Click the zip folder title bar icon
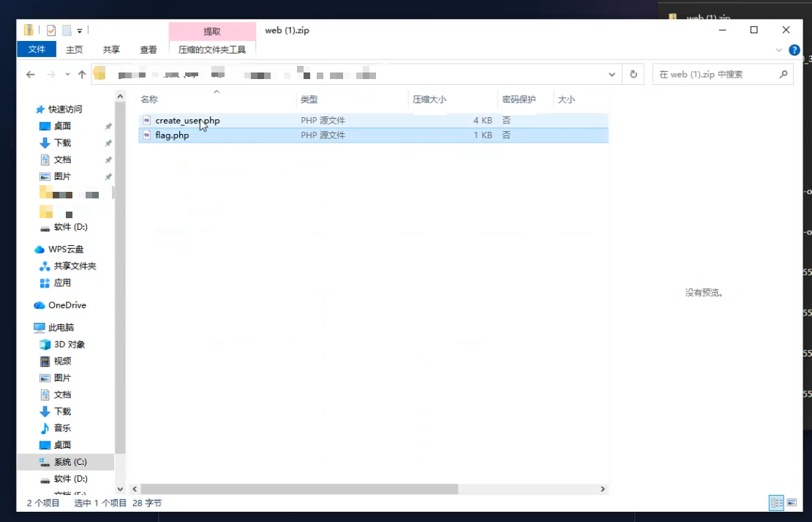This screenshot has height=522, width=812. [29, 30]
